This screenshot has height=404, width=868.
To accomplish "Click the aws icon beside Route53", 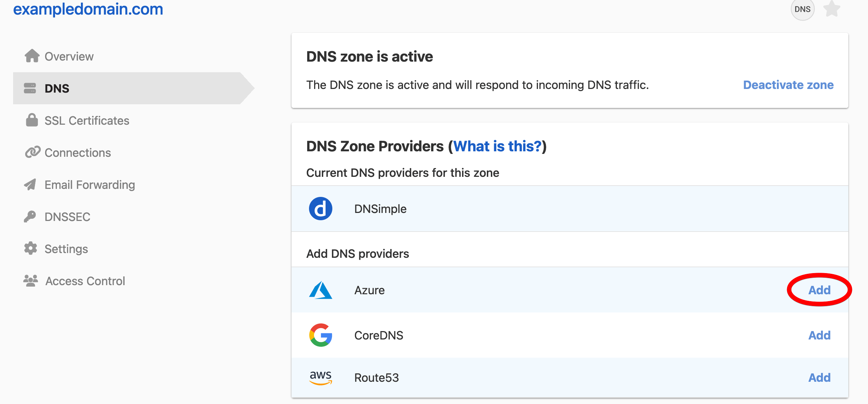I will [x=321, y=378].
